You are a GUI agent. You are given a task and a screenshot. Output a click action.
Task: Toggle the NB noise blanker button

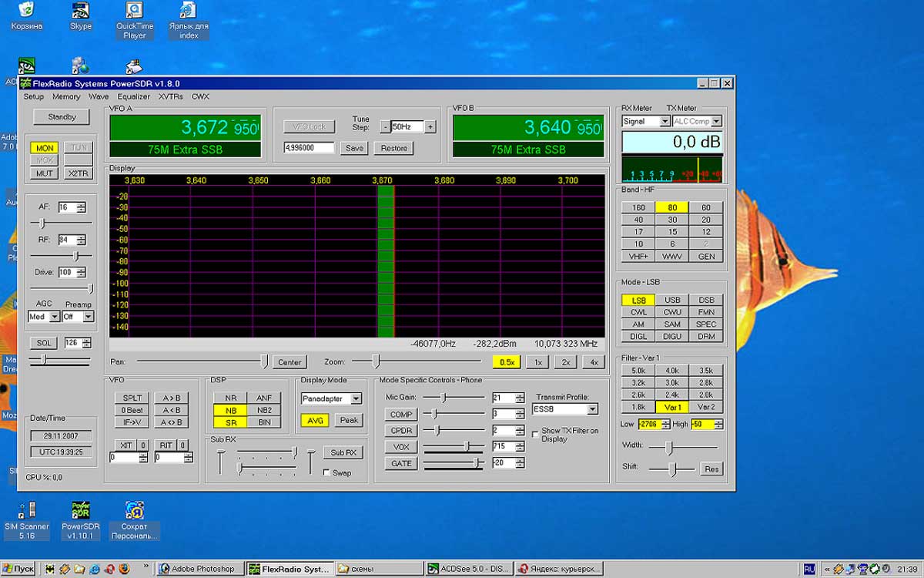click(x=231, y=410)
